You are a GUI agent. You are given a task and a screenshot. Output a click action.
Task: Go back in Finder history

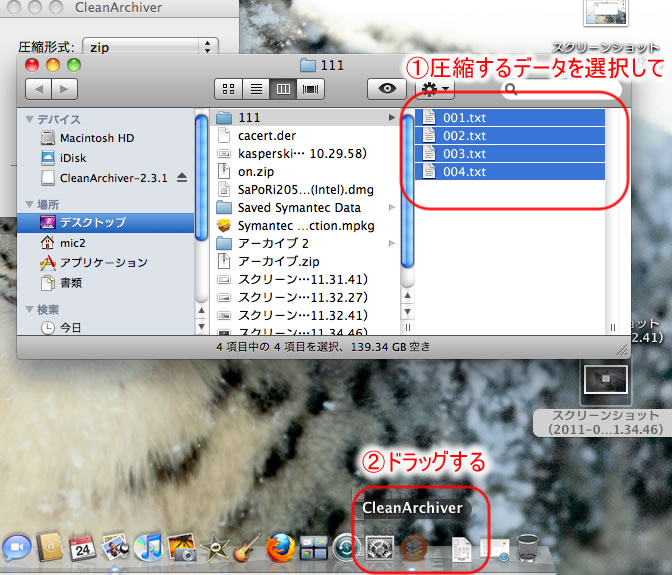tap(39, 89)
